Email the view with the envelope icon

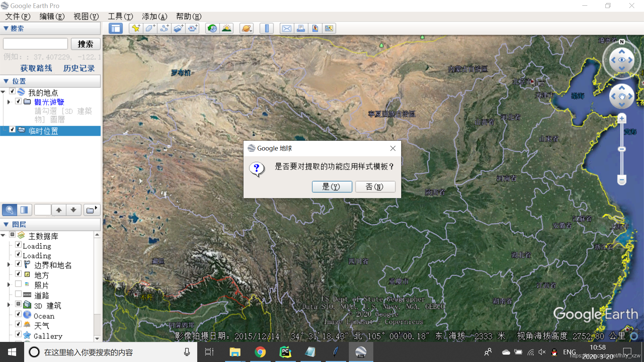click(287, 28)
